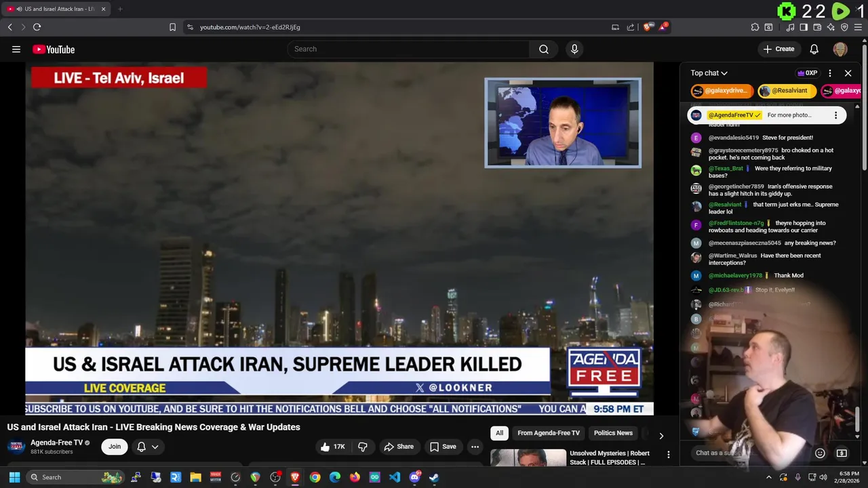868x488 pixels.
Task: Open the Agenda-Free TV channel name link
Action: [56, 443]
